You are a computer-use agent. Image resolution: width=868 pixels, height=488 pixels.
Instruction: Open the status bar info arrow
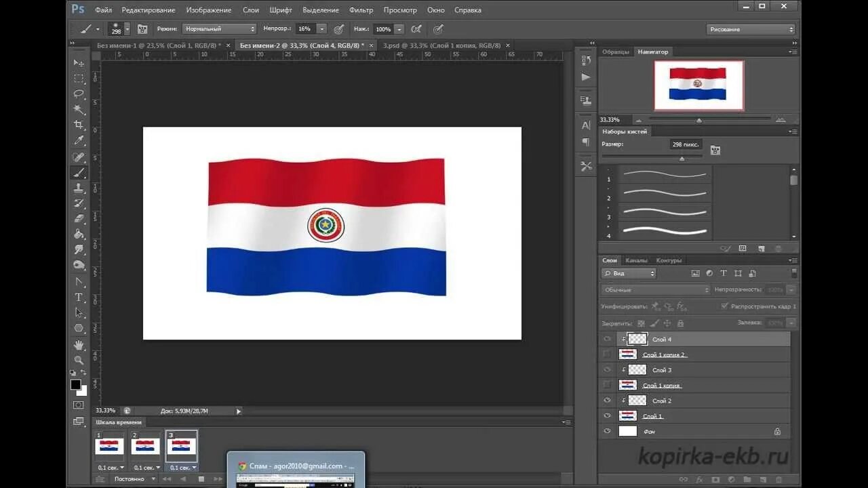coord(238,411)
